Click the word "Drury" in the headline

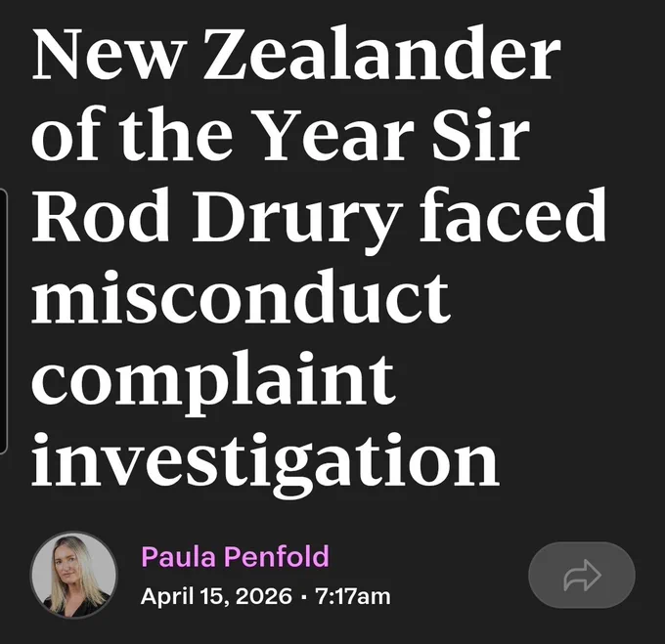(297, 219)
